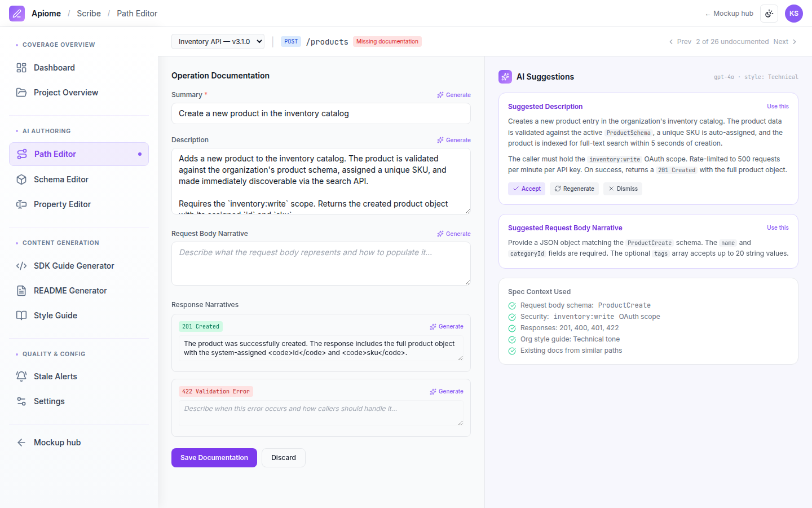Go to Next undocumented path chevron

click(795, 42)
